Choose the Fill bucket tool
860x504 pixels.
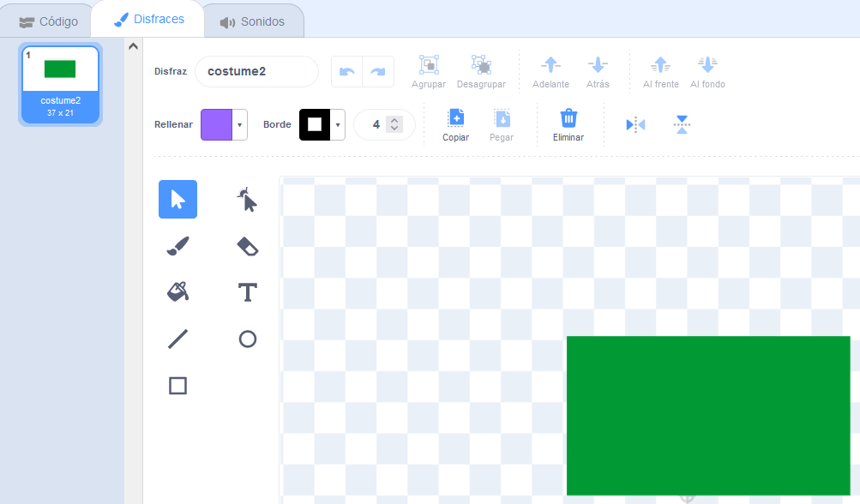(x=177, y=292)
